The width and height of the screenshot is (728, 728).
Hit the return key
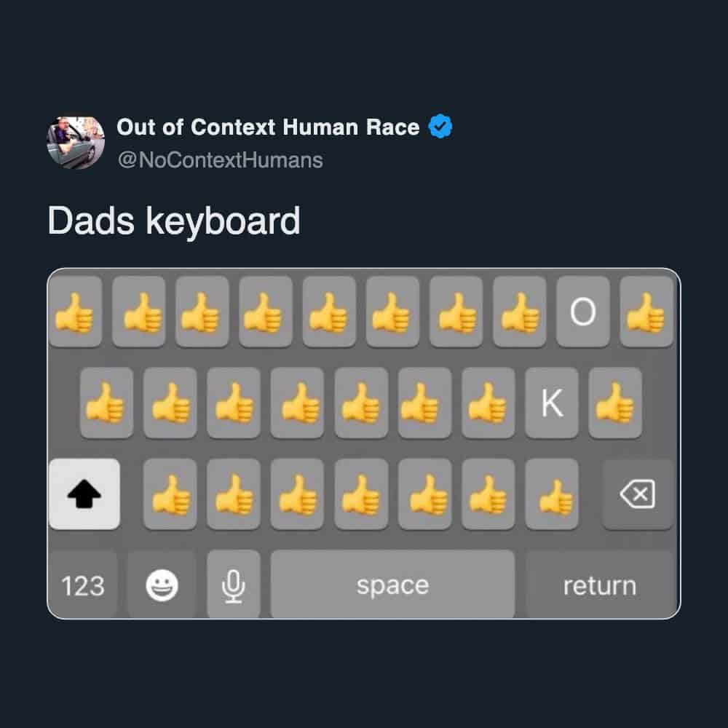pyautogui.click(x=599, y=586)
